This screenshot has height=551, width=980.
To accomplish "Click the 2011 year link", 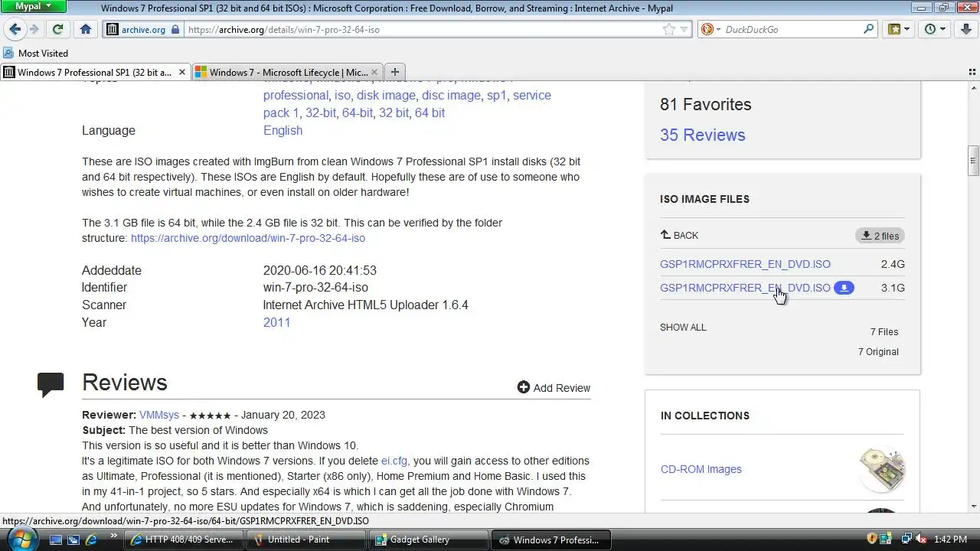I will pyautogui.click(x=276, y=322).
